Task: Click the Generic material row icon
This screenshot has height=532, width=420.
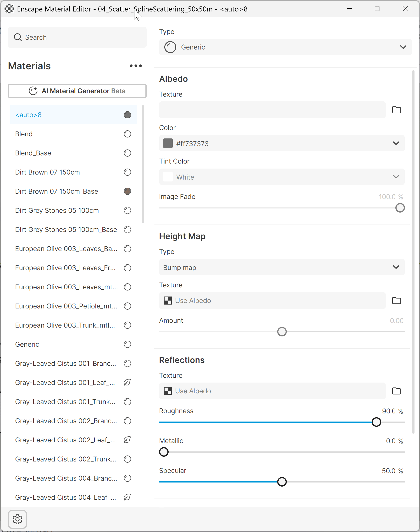Action: pyautogui.click(x=127, y=344)
